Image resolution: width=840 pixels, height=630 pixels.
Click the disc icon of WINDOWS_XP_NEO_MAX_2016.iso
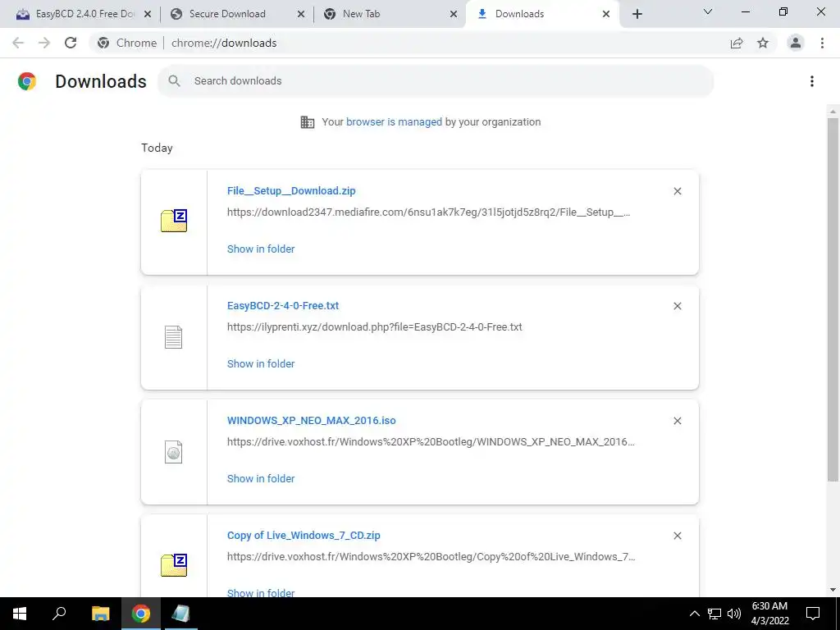174,452
